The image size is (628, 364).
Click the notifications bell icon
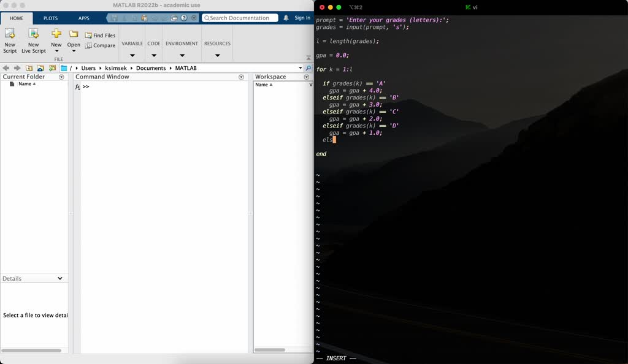(286, 18)
